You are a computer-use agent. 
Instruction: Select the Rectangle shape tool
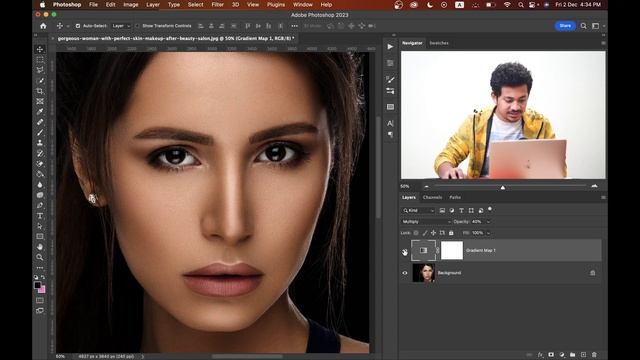(x=40, y=237)
